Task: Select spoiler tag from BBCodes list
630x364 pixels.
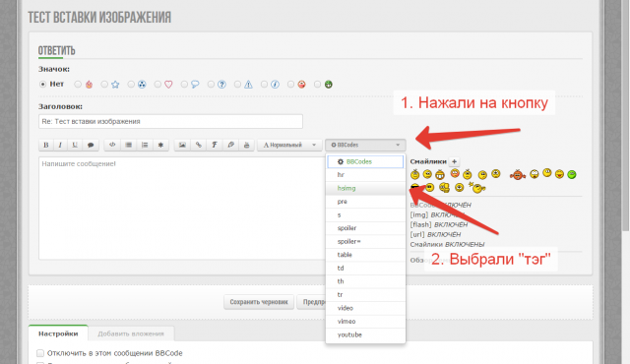Action: 365,228
